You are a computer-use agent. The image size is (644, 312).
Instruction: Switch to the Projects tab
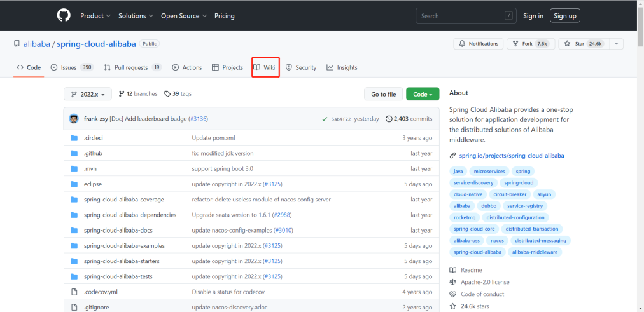227,67
